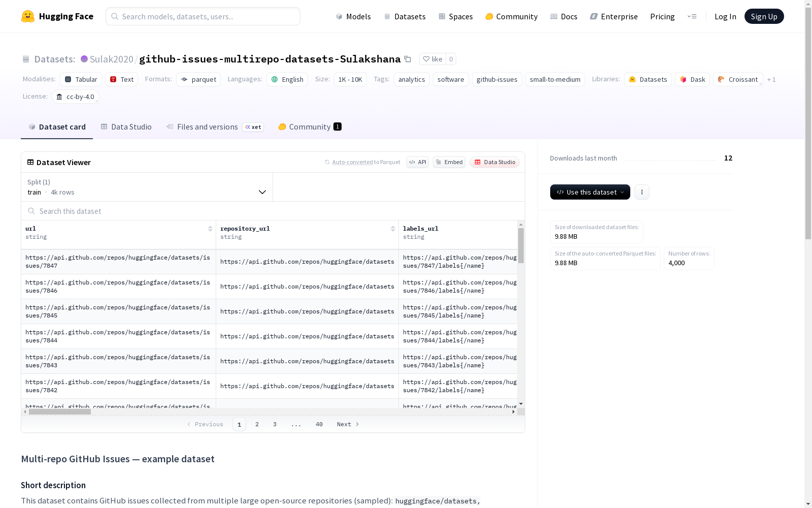Image resolution: width=812 pixels, height=508 pixels.
Task: Jump to page 40 of viewer
Action: point(319,424)
